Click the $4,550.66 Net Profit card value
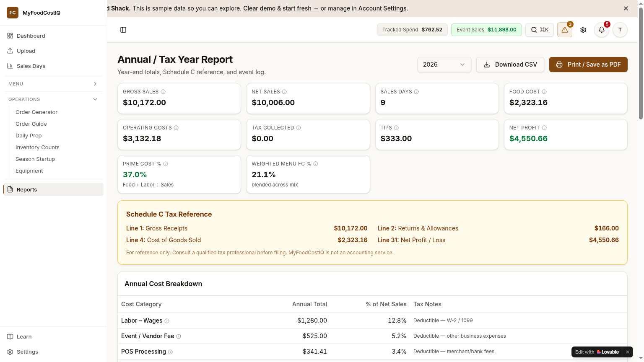 coord(528,139)
